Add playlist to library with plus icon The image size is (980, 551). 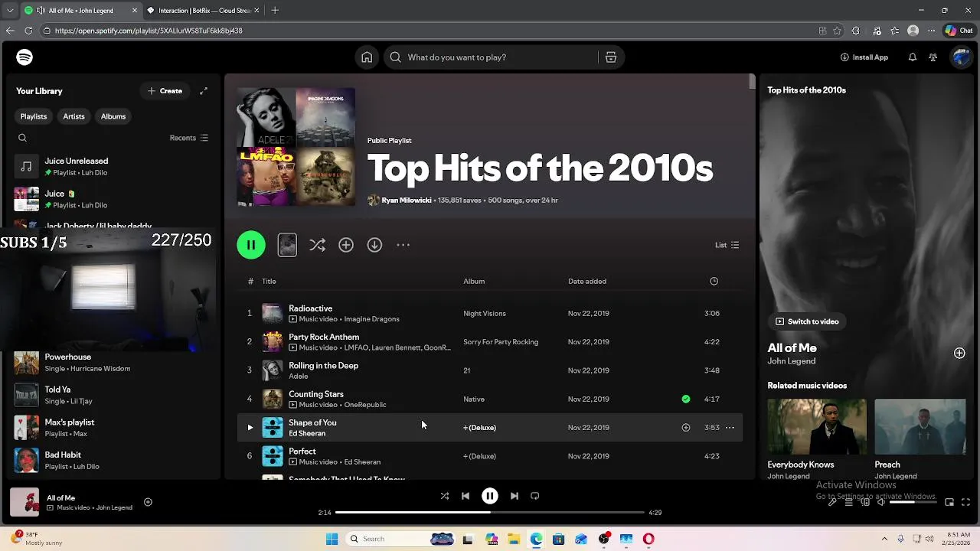(x=346, y=245)
